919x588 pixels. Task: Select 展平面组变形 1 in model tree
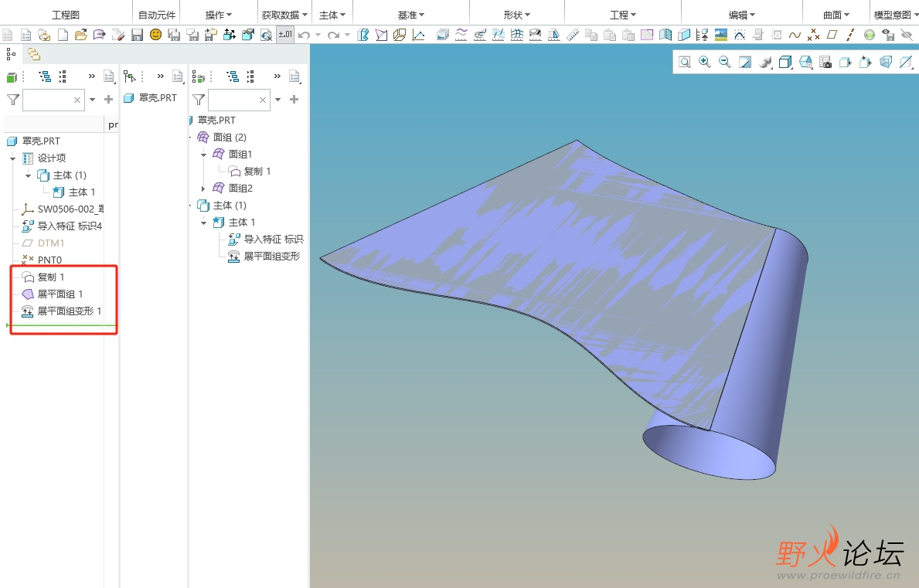coord(69,311)
